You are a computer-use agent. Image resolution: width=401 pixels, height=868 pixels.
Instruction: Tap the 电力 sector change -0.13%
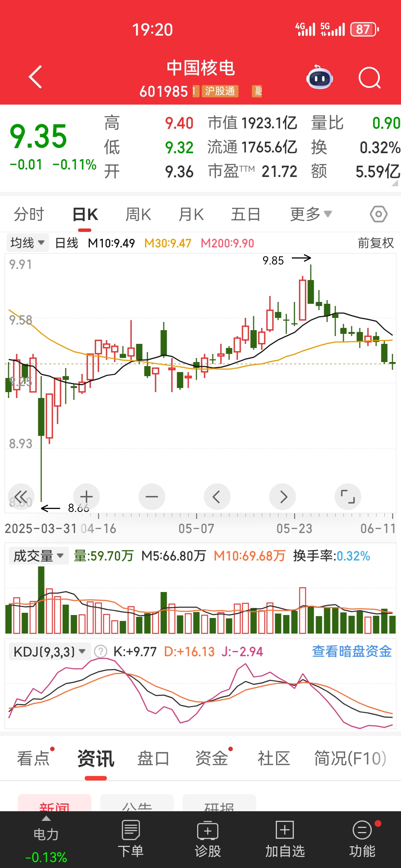click(46, 857)
